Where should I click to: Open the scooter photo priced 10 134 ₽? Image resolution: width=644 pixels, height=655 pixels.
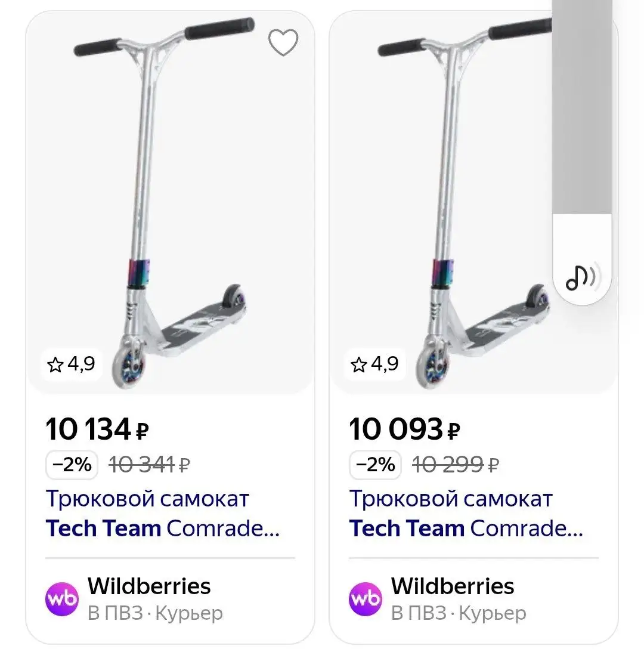coord(170,203)
